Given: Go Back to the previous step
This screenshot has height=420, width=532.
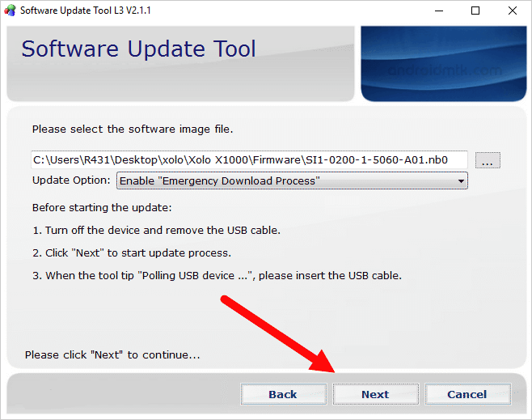Looking at the screenshot, I should tap(283, 394).
